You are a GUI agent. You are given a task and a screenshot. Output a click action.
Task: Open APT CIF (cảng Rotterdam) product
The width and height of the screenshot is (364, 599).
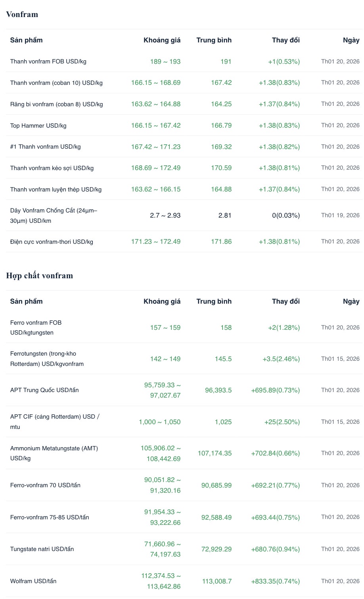point(55,422)
